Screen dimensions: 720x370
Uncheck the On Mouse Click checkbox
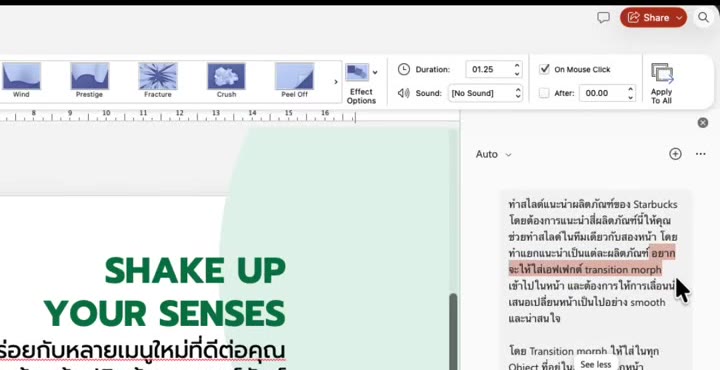pyautogui.click(x=545, y=69)
